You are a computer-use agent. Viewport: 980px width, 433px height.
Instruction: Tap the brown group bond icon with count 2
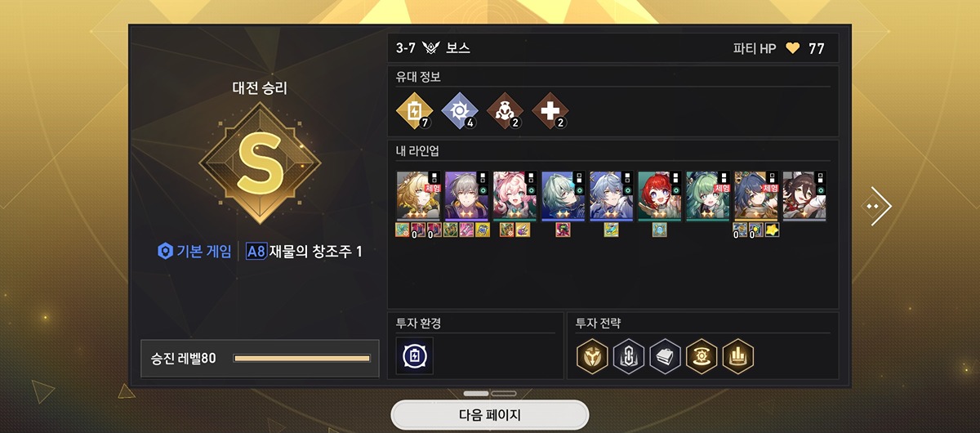[504, 111]
